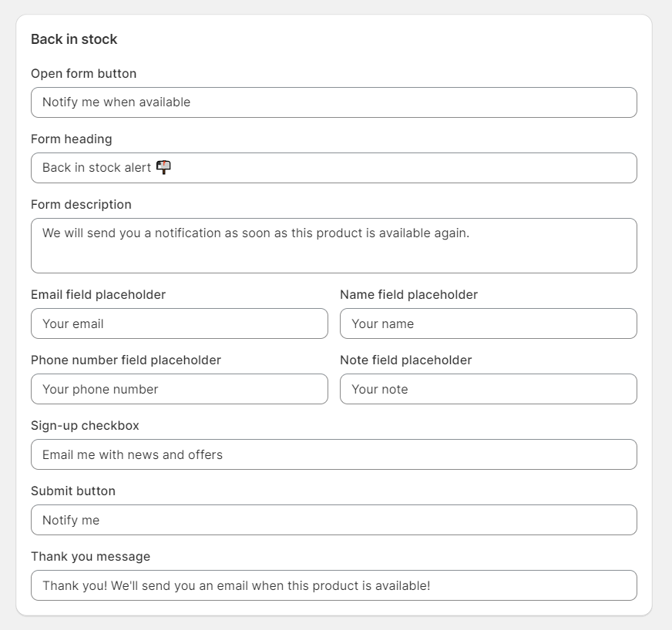The image size is (672, 630).
Task: Click the 'Name field placeholder' label
Action: point(409,295)
